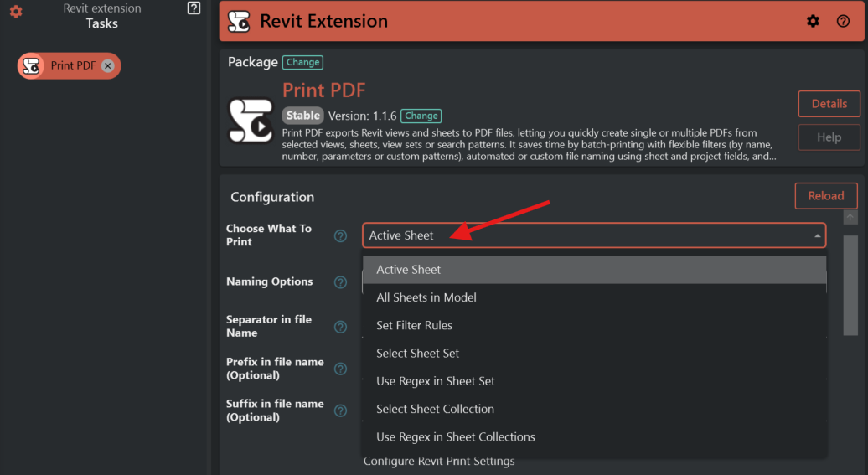The height and width of the screenshot is (475, 868).
Task: Pick Select Sheet Set option
Action: 417,354
